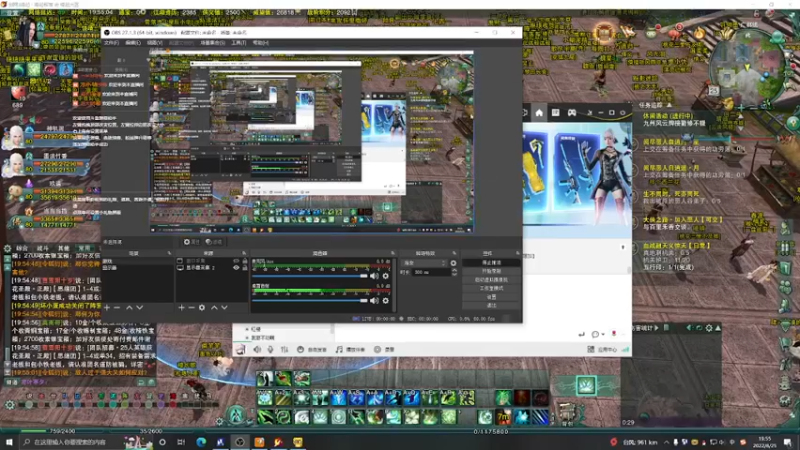Enable OBS studio mode

click(491, 288)
